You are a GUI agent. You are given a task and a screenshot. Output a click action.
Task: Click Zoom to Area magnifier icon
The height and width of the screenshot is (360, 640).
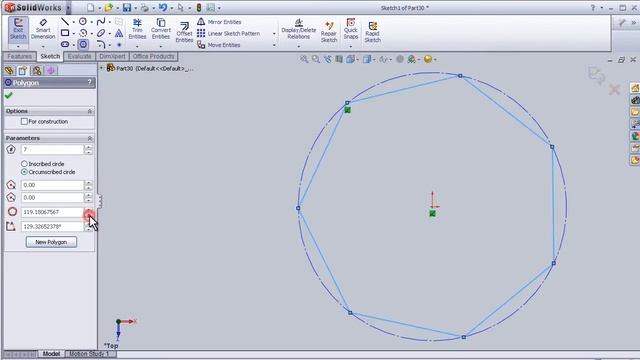coord(316,59)
